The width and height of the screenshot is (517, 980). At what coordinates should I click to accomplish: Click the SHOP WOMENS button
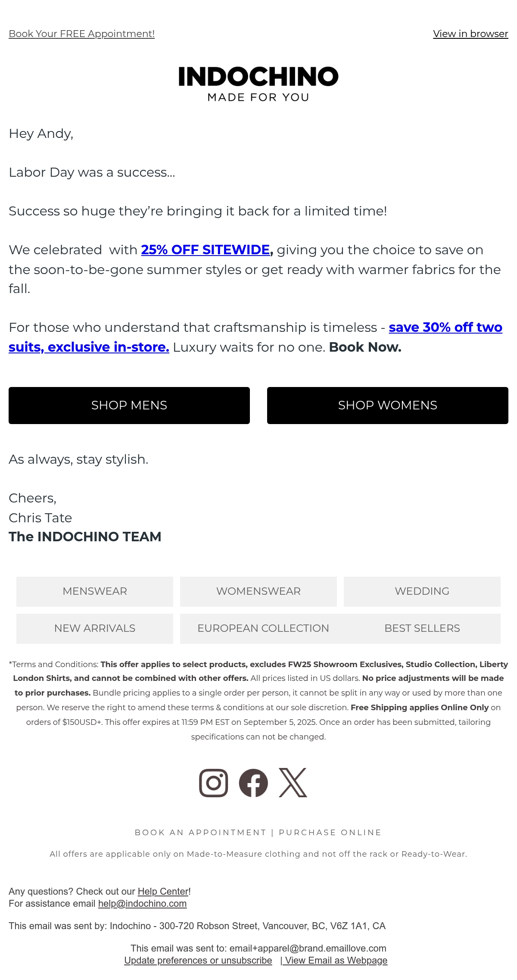[388, 406]
